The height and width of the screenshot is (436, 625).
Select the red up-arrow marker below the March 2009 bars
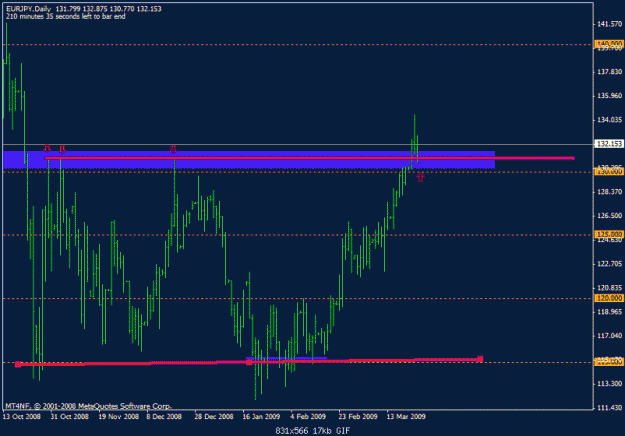(420, 177)
